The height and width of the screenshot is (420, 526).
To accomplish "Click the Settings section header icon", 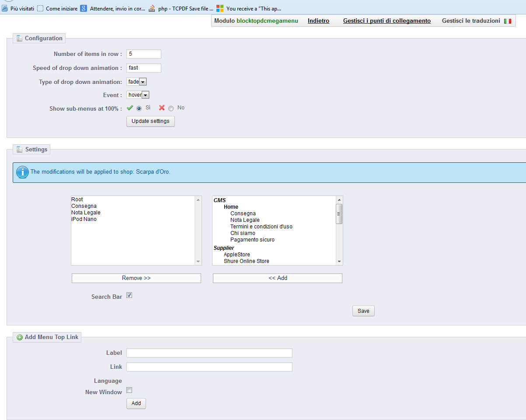I will (19, 150).
